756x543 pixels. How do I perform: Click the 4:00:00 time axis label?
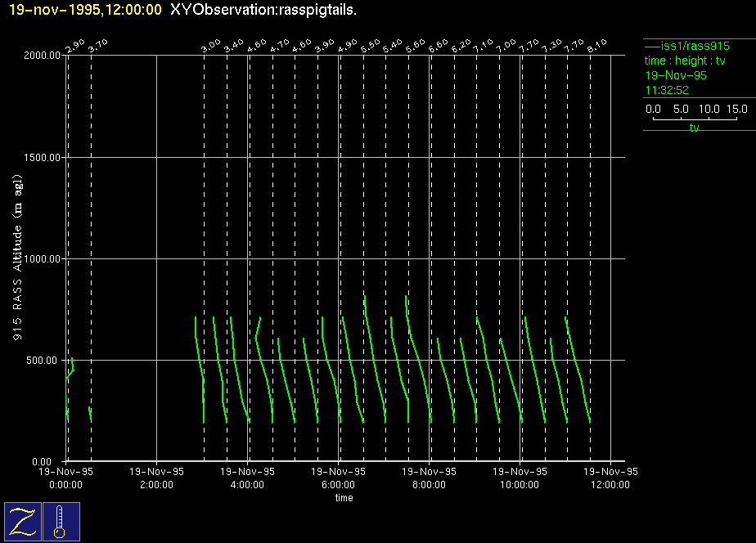(247, 484)
